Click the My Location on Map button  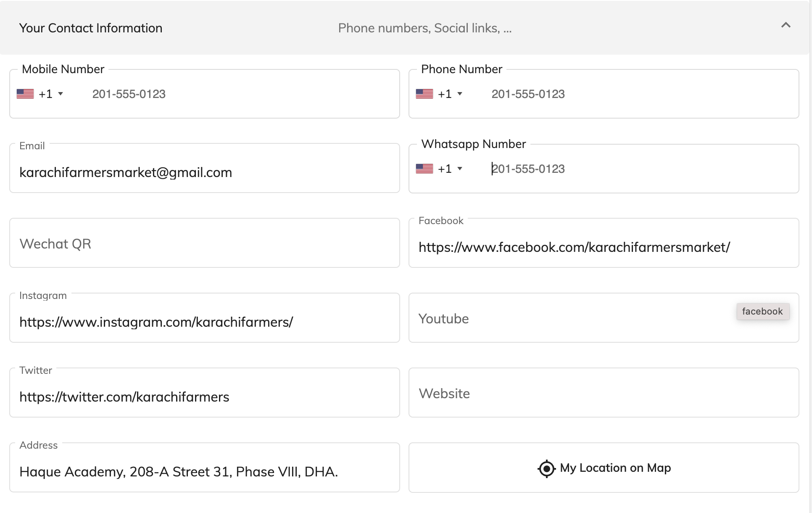point(604,468)
